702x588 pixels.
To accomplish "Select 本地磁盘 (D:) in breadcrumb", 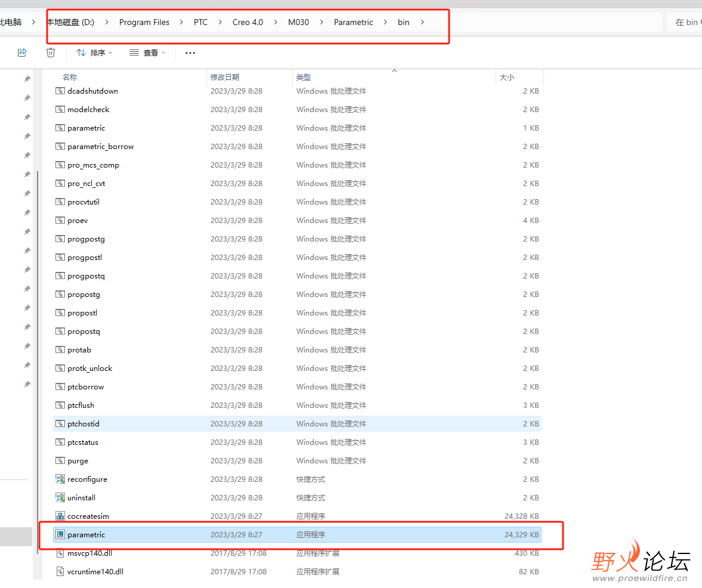I will pos(71,23).
